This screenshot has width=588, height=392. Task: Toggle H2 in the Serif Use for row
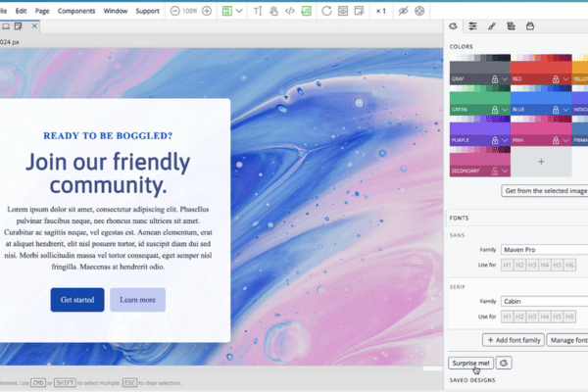[519, 317]
